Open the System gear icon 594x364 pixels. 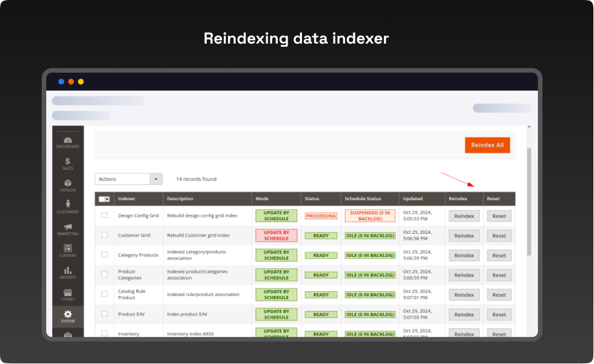[x=68, y=314]
